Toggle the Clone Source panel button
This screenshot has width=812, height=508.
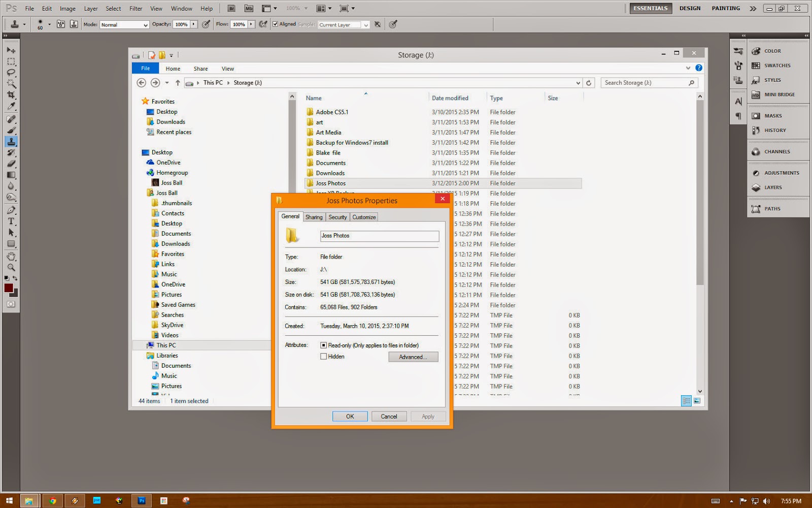click(x=74, y=24)
